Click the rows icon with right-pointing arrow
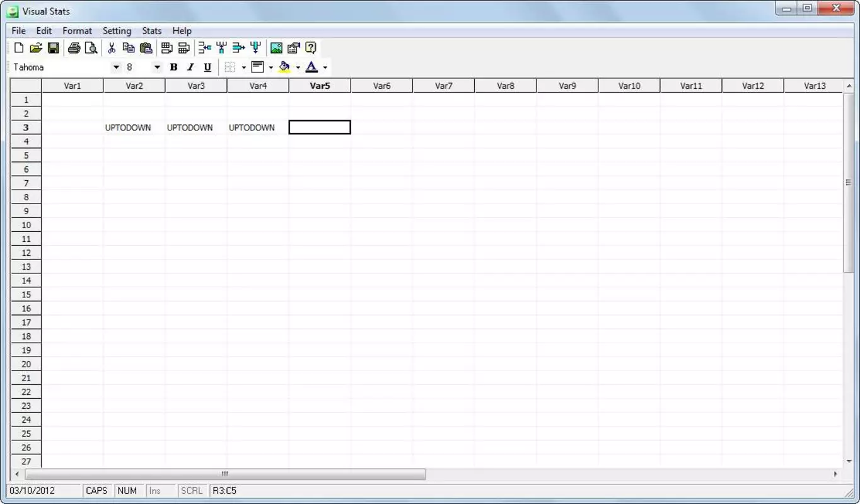This screenshot has width=860, height=504. click(x=238, y=48)
